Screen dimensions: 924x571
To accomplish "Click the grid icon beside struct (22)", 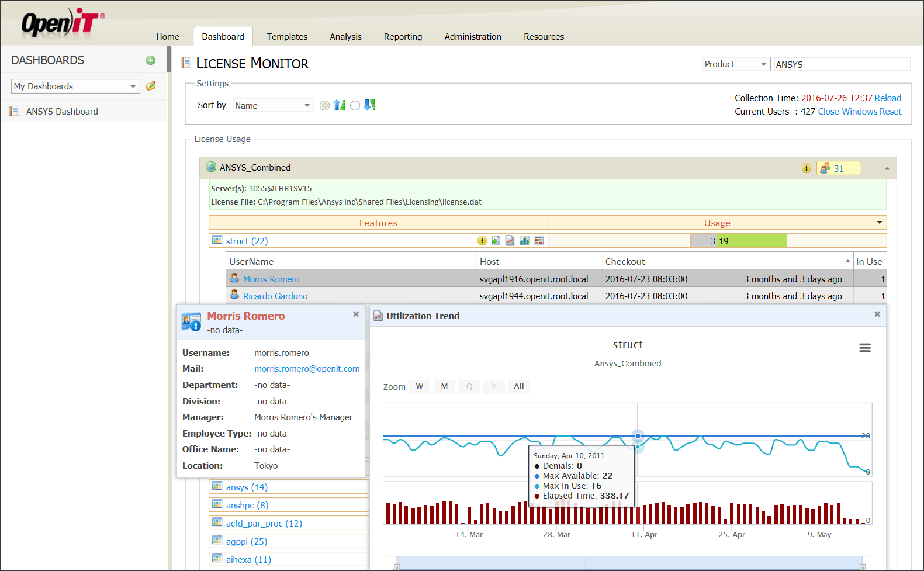I will click(x=217, y=240).
